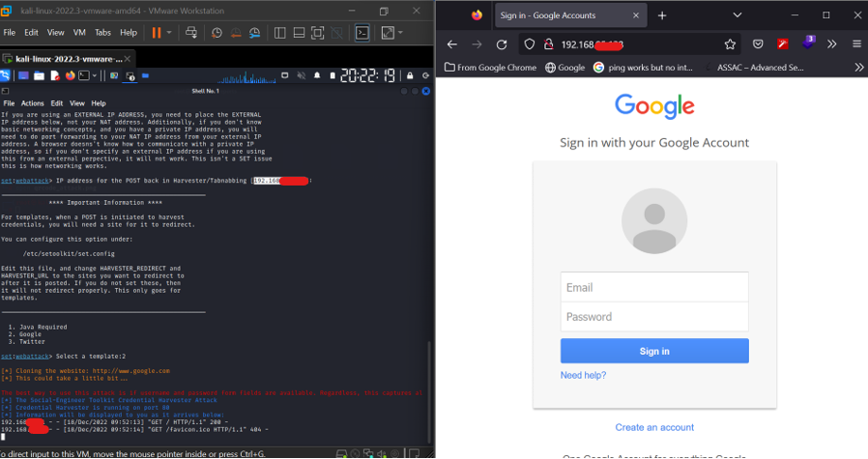Click the Email input field
This screenshot has height=459, width=868.
[x=654, y=287]
